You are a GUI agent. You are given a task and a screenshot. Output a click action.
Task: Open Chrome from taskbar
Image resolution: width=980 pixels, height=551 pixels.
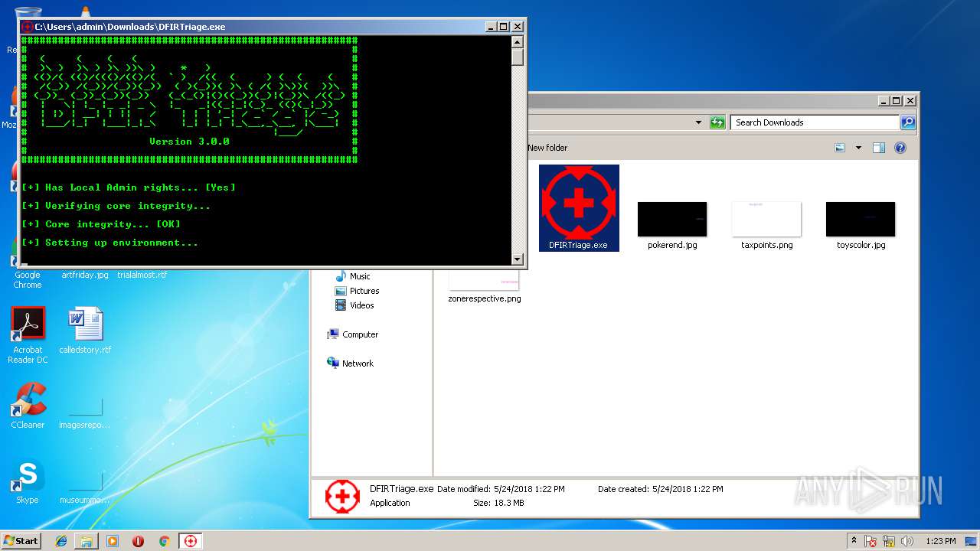[x=164, y=541]
